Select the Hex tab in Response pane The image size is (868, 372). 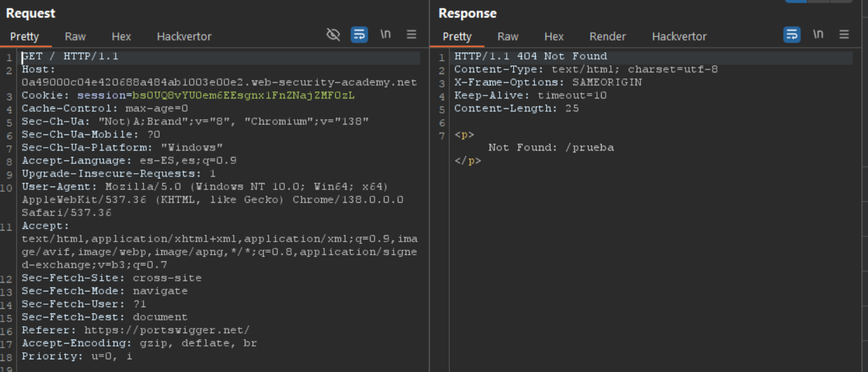(554, 37)
